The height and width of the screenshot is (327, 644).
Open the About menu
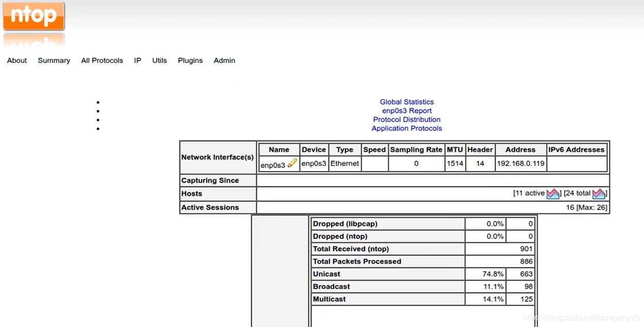pos(17,60)
